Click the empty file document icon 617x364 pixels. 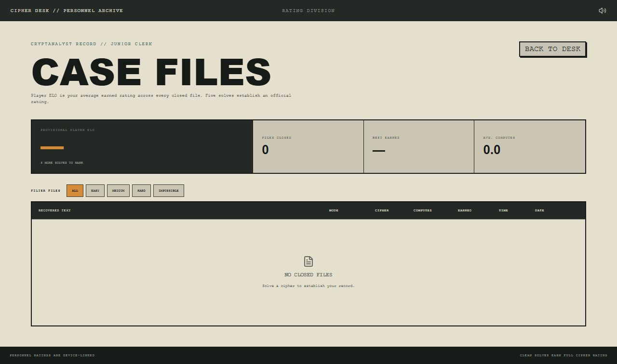pyautogui.click(x=308, y=261)
